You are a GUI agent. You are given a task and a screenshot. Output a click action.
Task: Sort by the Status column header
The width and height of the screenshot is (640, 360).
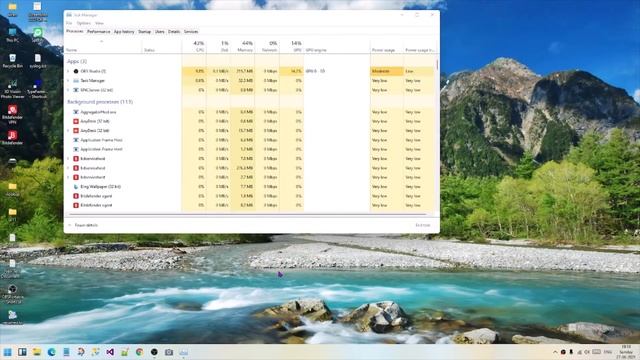[x=162, y=46]
